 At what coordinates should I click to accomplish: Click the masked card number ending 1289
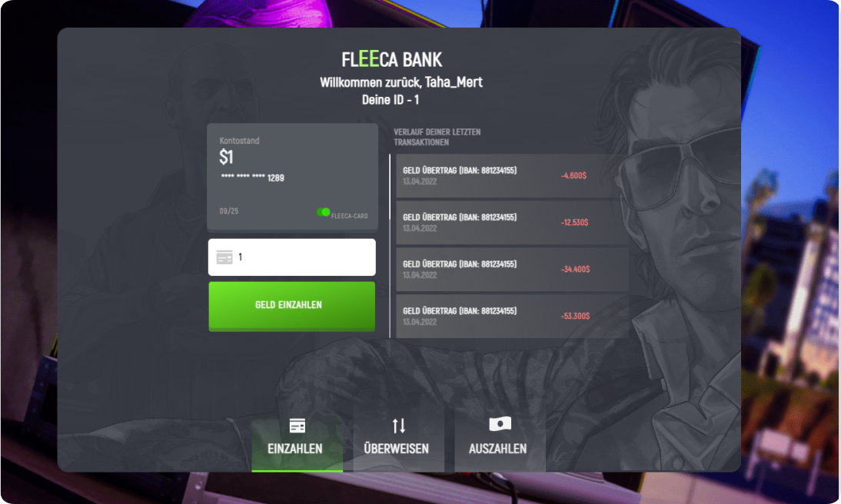(x=253, y=177)
